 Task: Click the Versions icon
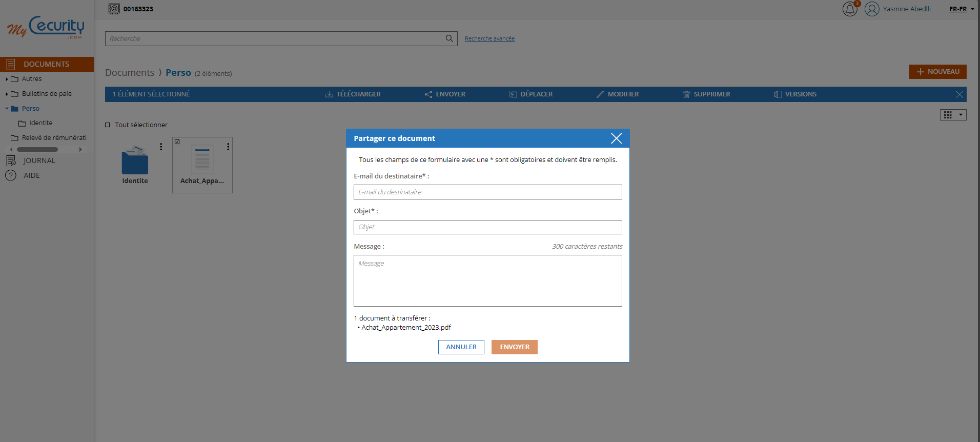tap(778, 94)
